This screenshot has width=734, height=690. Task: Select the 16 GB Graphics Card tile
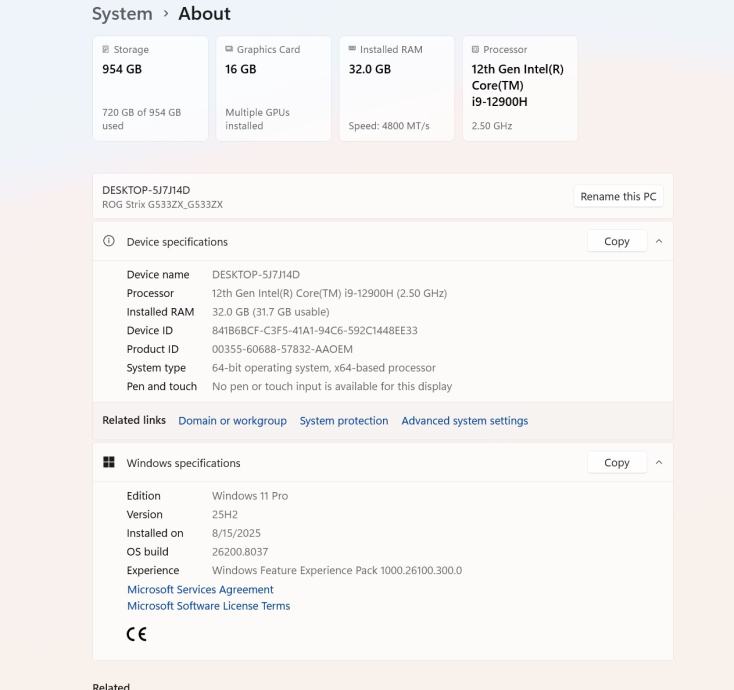(x=273, y=90)
